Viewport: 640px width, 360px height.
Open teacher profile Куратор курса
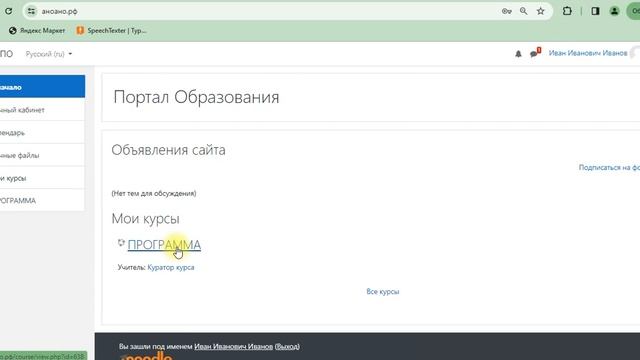click(x=171, y=267)
